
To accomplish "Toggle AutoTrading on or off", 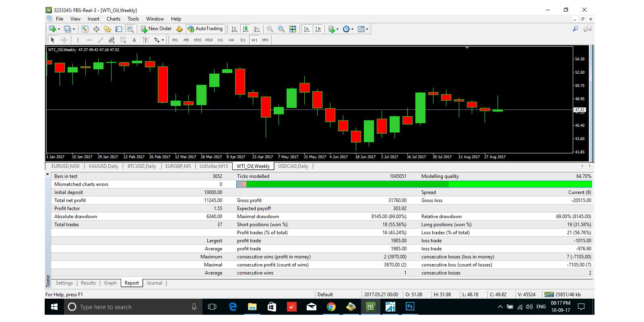I will pyautogui.click(x=205, y=29).
